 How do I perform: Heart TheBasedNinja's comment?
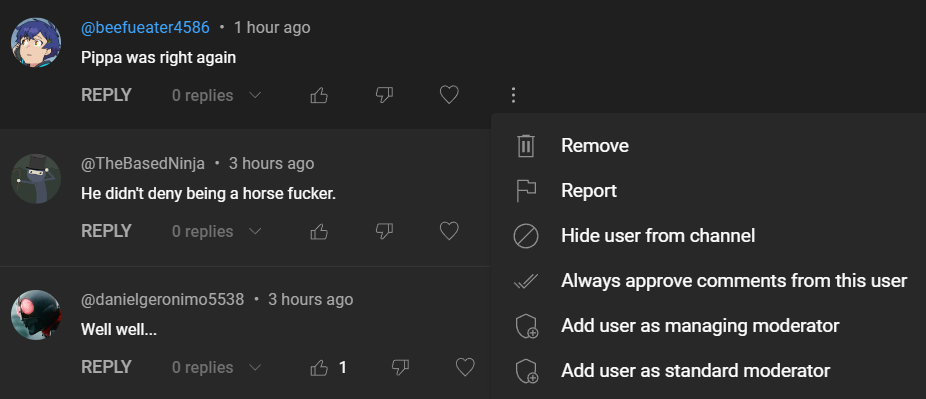coord(449,231)
